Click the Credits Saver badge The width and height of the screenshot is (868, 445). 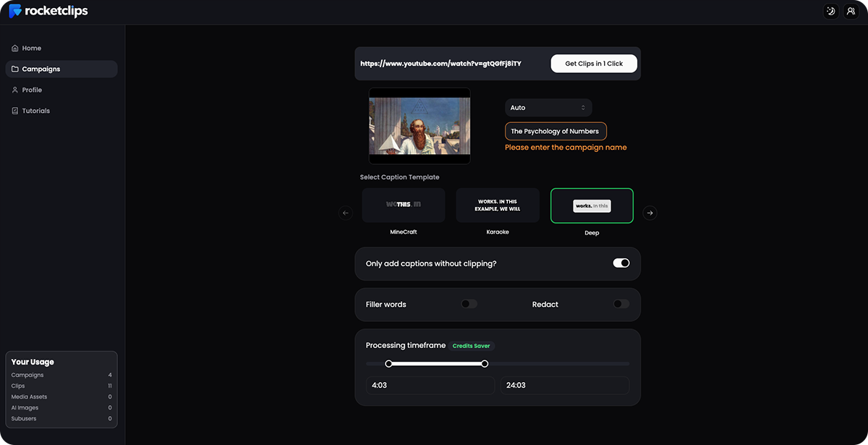tap(471, 345)
